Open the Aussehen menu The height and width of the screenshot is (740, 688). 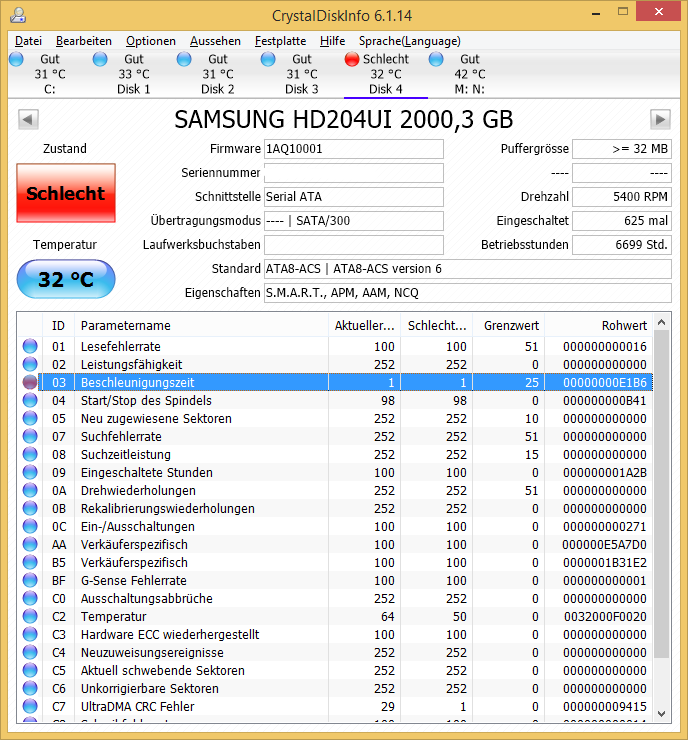tap(215, 41)
